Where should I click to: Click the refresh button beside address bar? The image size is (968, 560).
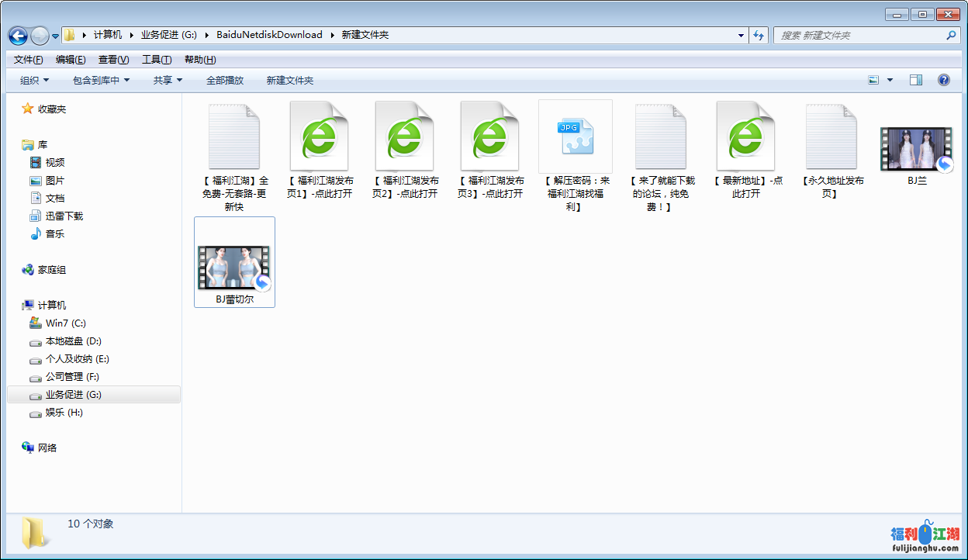759,36
